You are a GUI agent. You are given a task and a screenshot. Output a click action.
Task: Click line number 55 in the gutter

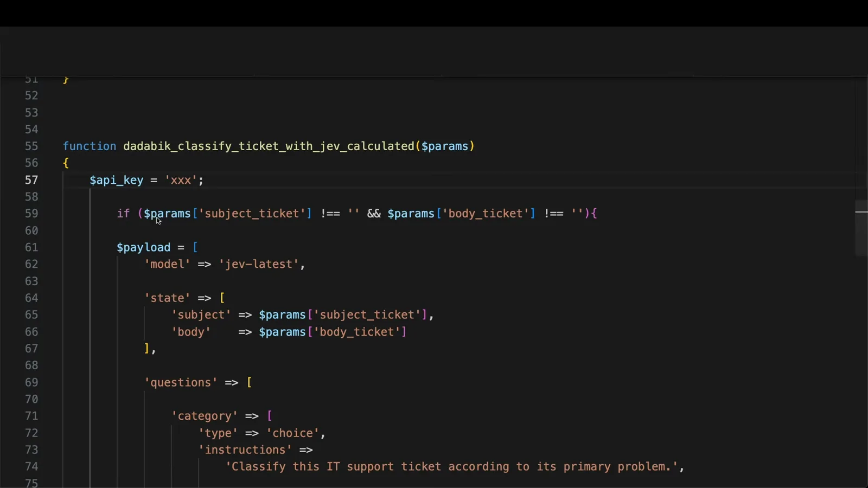pyautogui.click(x=31, y=146)
